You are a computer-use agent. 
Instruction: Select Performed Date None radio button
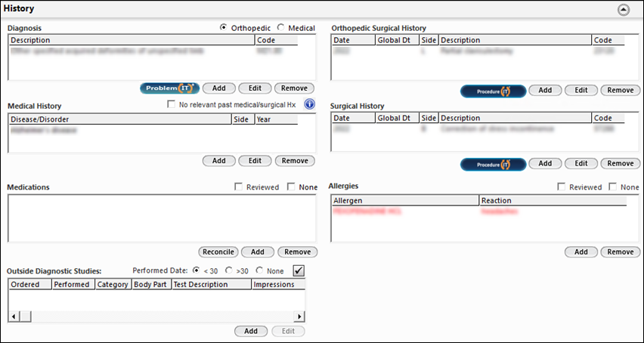pos(259,270)
